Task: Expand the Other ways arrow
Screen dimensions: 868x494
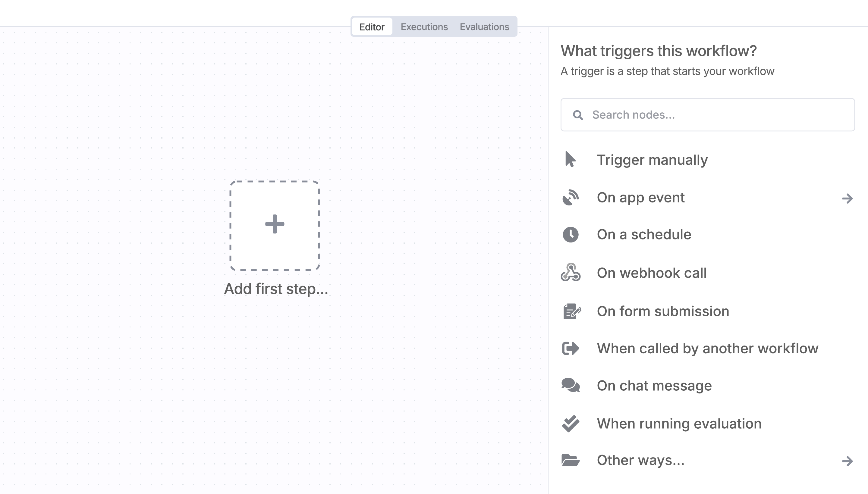Action: click(847, 461)
